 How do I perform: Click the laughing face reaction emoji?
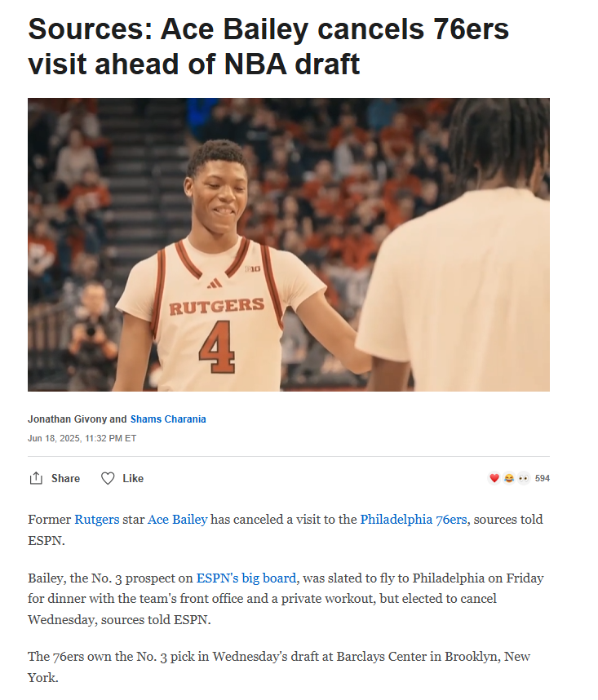point(509,478)
